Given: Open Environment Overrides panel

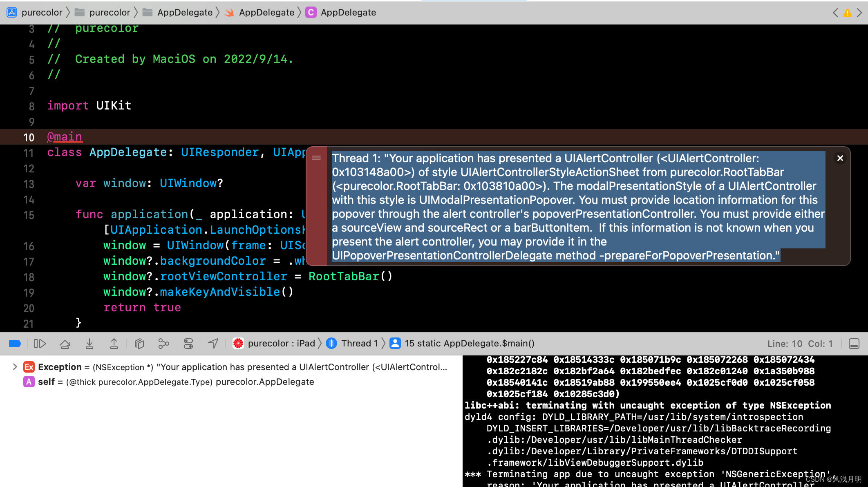Looking at the screenshot, I should click(x=188, y=344).
